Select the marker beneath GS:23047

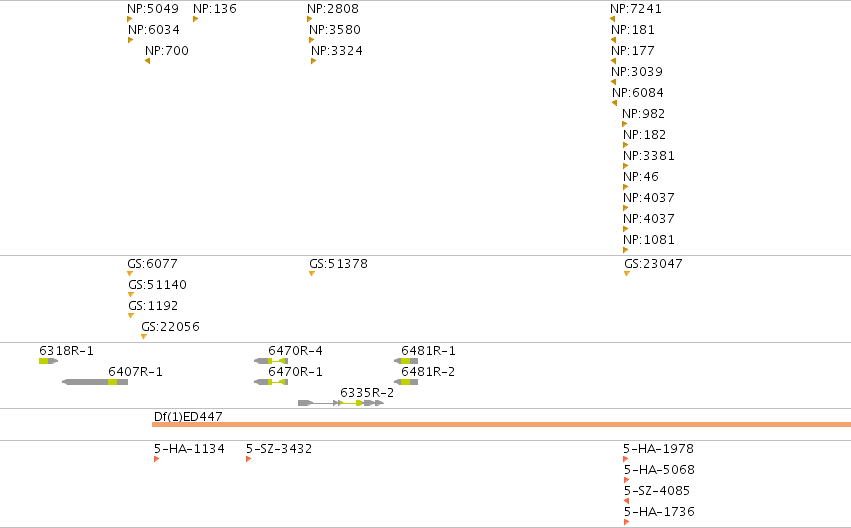point(627,273)
